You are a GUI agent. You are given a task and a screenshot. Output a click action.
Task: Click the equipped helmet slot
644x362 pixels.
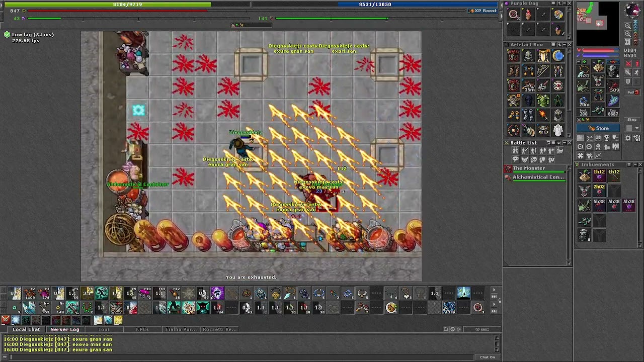(598, 66)
